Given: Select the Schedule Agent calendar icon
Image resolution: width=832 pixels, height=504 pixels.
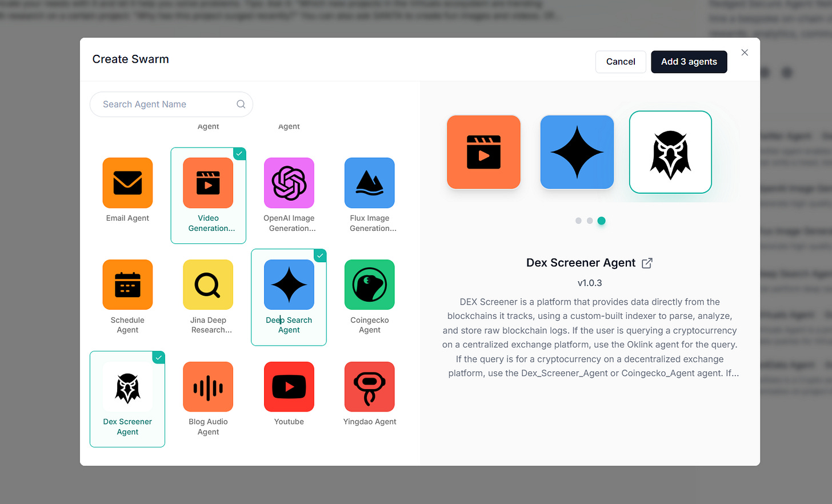Looking at the screenshot, I should (x=127, y=285).
